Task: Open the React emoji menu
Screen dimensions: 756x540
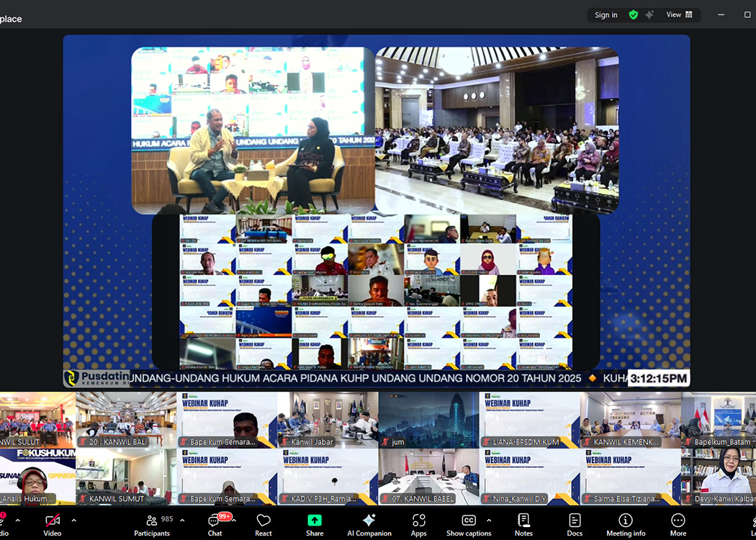Action: [x=264, y=523]
